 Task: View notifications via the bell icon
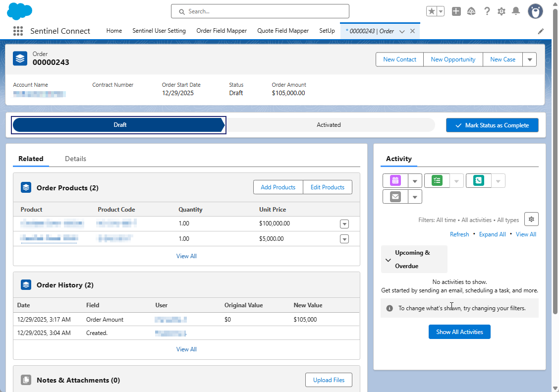tap(516, 11)
